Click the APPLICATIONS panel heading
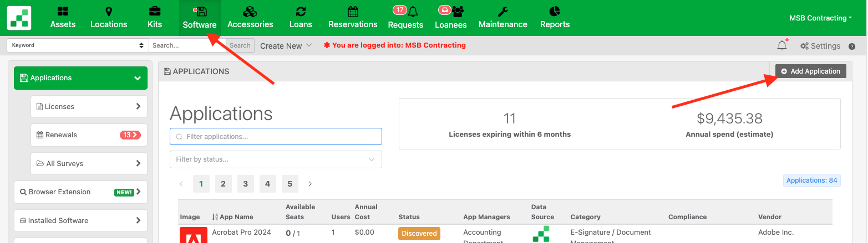This screenshot has width=868, height=243. point(197,71)
